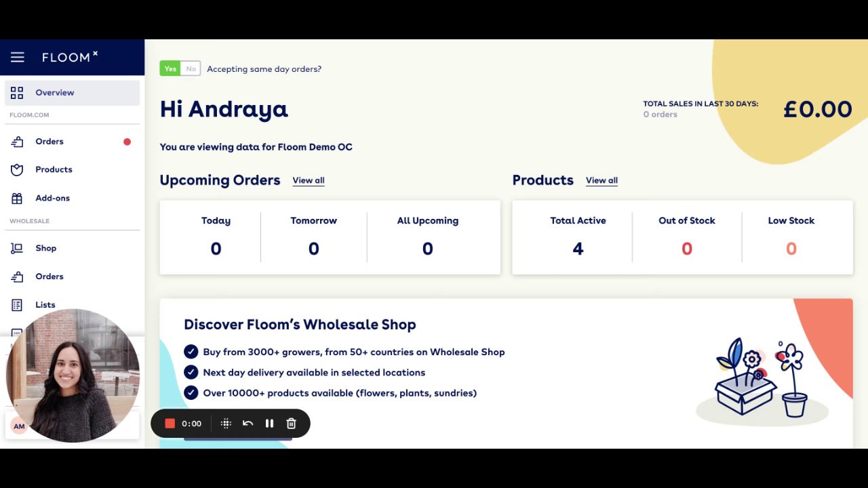This screenshot has height=488, width=868.
Task: Pause the screen recording
Action: click(269, 424)
